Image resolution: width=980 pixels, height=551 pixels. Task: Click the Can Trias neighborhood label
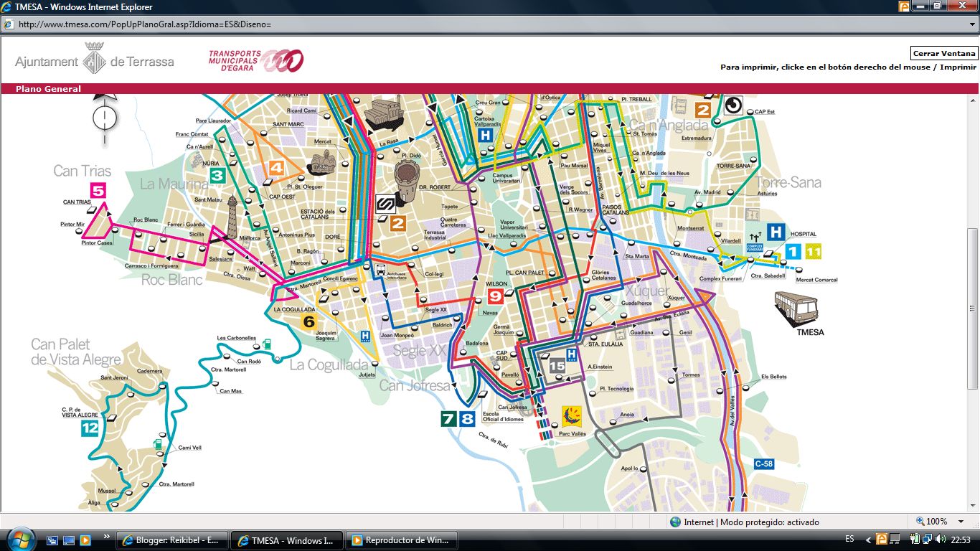(83, 171)
